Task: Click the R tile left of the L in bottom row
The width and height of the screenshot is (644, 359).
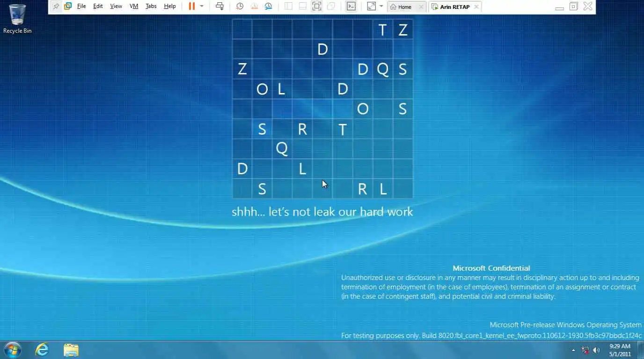Action: point(362,189)
